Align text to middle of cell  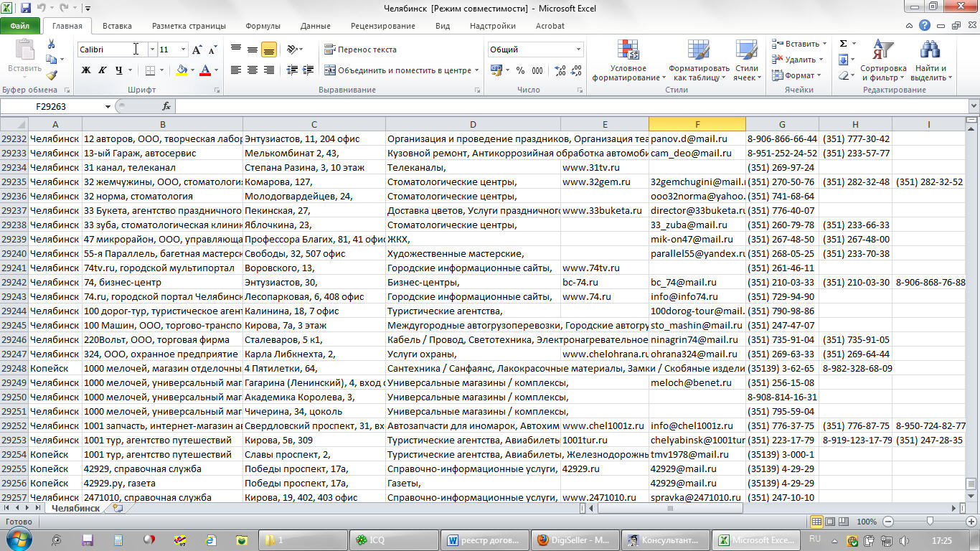pyautogui.click(x=253, y=50)
